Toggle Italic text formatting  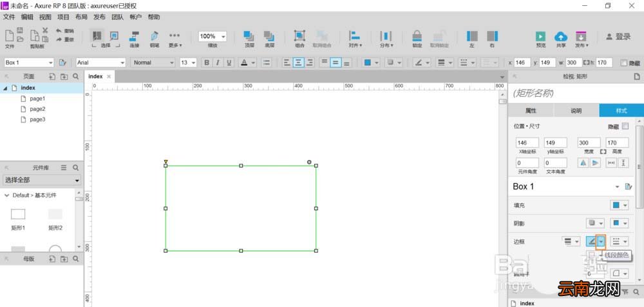point(218,63)
